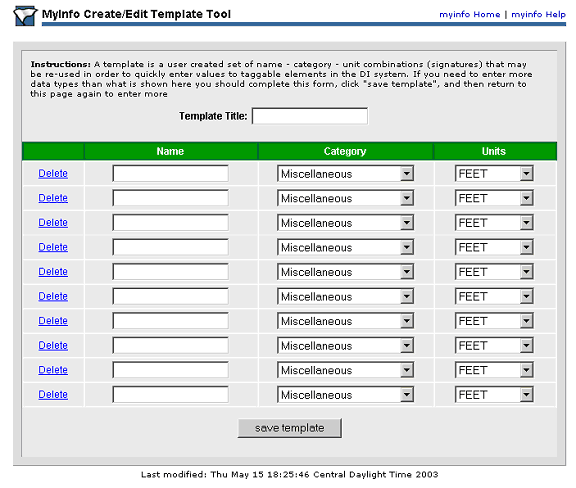
Task: Delete the first template row
Action: click(53, 173)
